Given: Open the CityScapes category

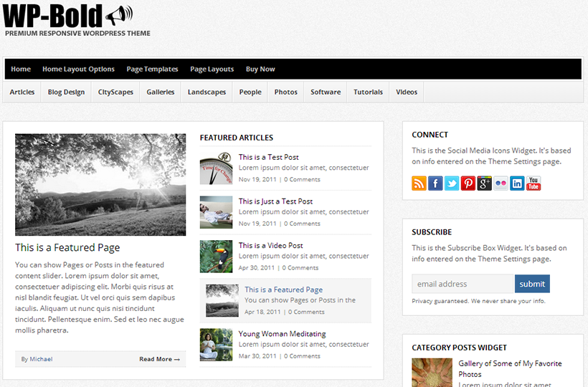Looking at the screenshot, I should coord(115,92).
